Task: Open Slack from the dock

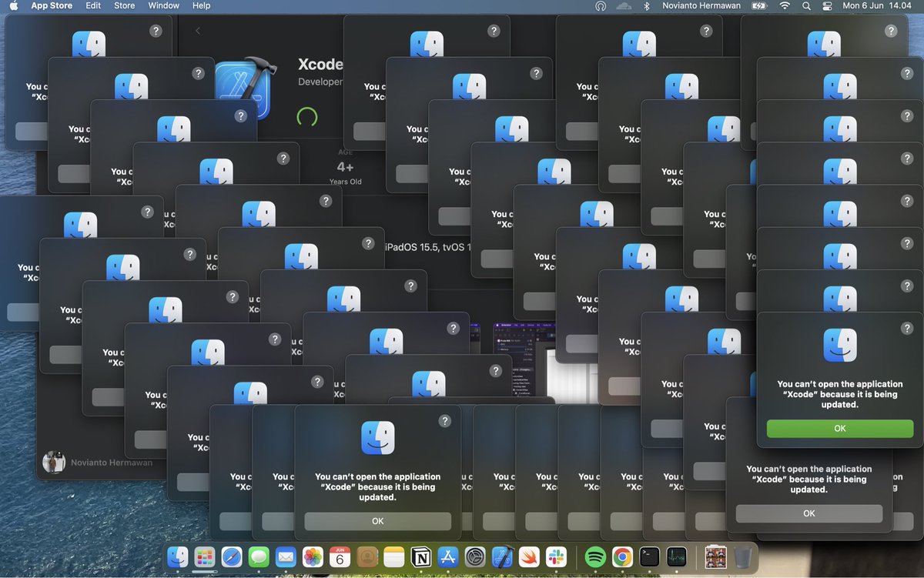Action: click(x=556, y=556)
